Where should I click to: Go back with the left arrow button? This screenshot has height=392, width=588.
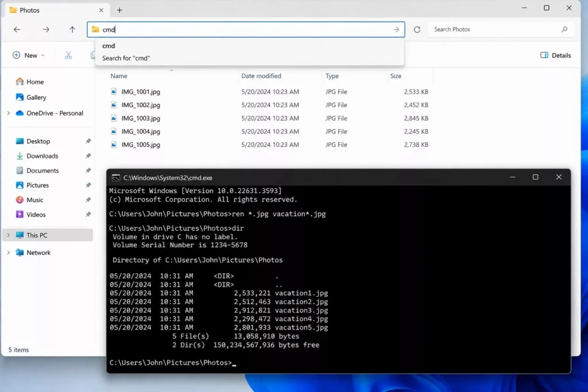click(17, 29)
